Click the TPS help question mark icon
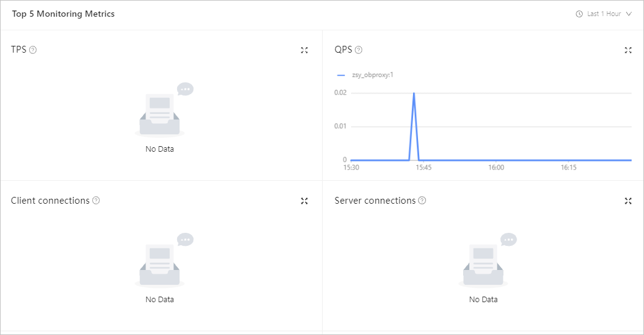Screen dimensions: 644x335 pos(33,50)
